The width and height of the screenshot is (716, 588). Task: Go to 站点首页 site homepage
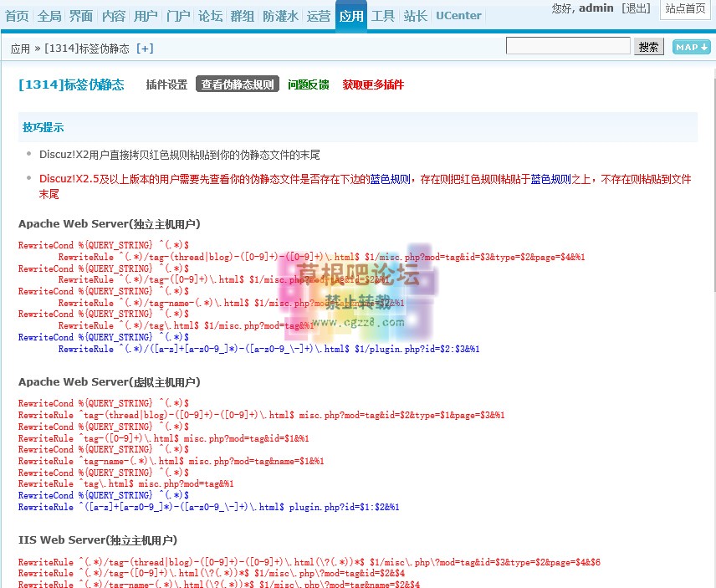[686, 8]
